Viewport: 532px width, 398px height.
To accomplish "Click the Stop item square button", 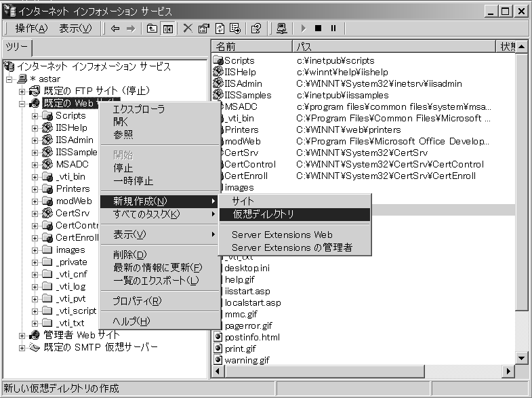I will 318,28.
